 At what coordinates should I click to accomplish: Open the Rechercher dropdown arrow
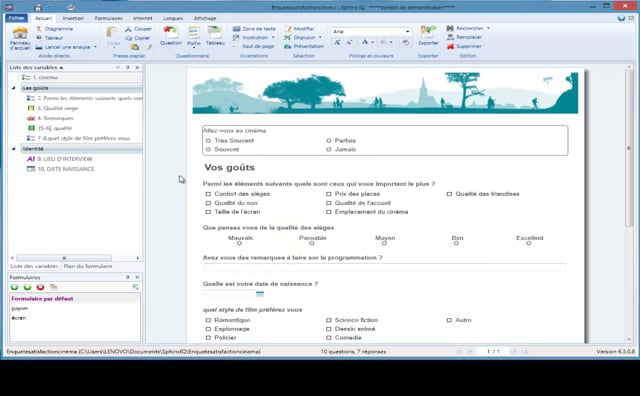click(488, 28)
